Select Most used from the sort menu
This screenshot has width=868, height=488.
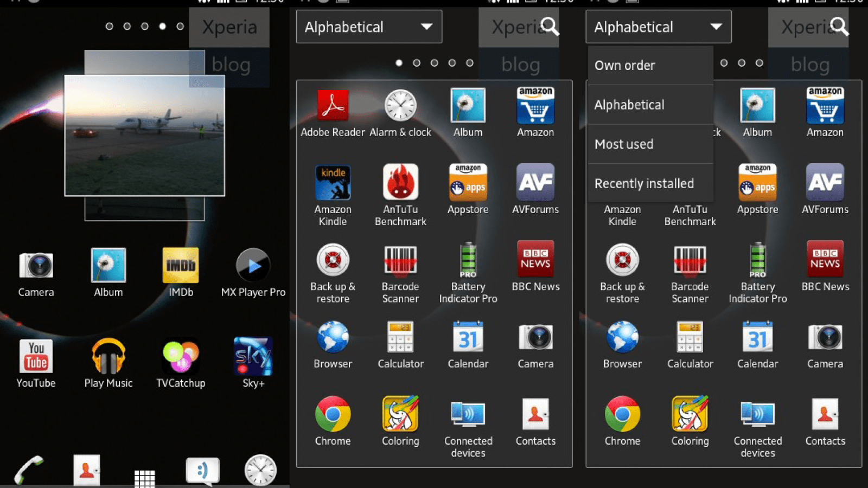(x=624, y=144)
